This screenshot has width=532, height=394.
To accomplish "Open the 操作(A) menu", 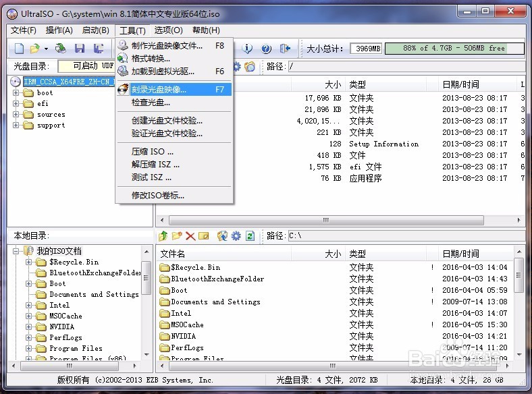I will point(59,30).
